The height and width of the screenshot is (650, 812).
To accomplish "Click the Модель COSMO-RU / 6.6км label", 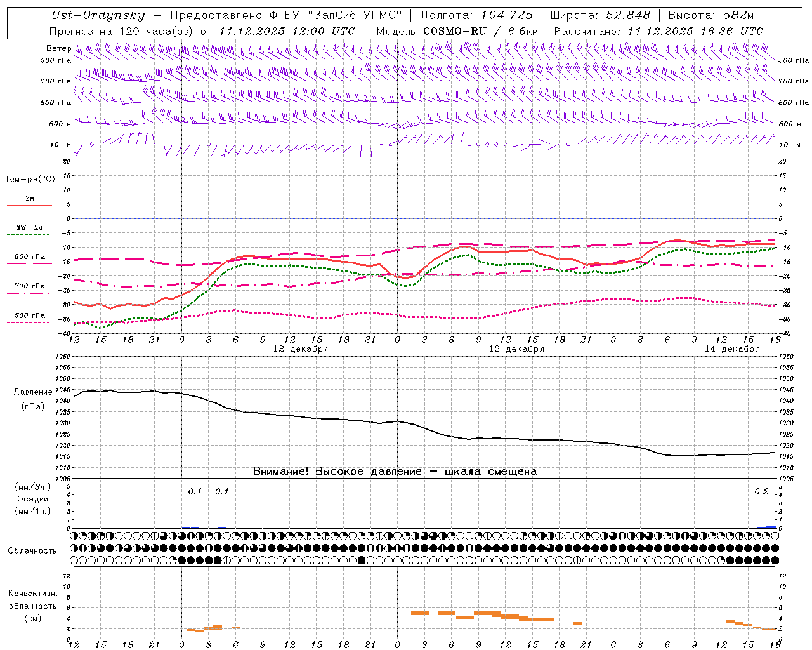I will (x=457, y=31).
